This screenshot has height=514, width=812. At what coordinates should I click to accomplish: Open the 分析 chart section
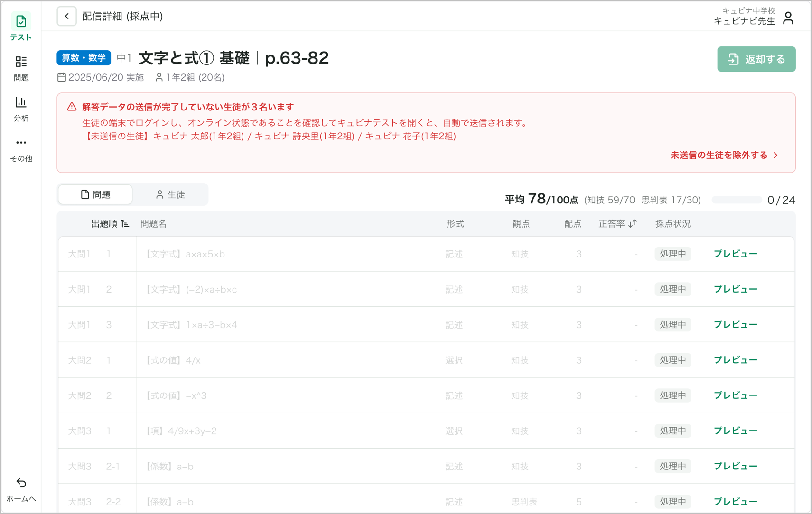point(21,109)
